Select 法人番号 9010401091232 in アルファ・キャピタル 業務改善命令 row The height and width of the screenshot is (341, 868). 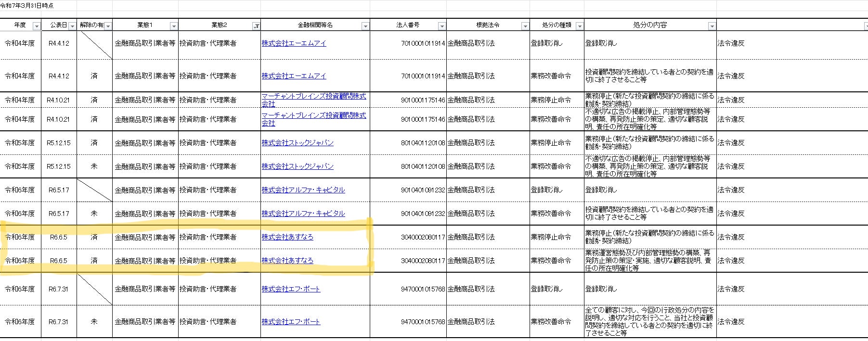[x=408, y=214]
